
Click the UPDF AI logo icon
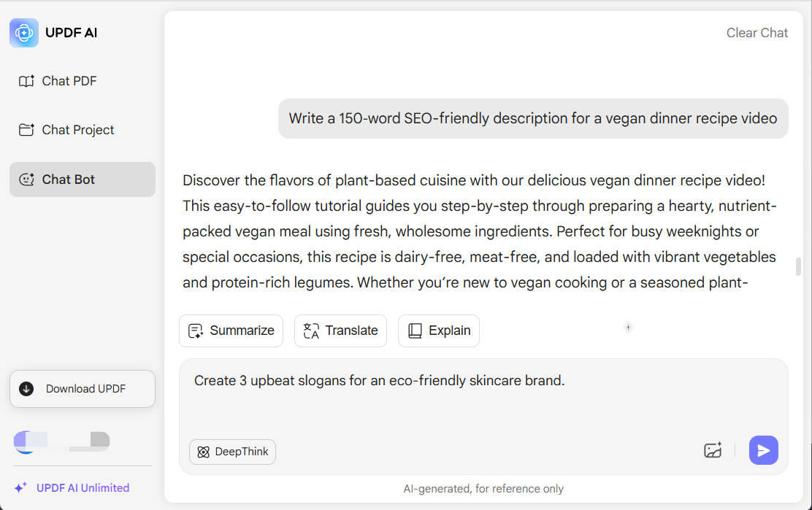24,33
